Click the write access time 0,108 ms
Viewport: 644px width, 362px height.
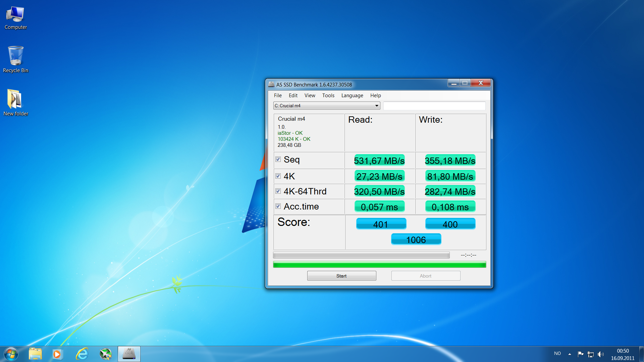coord(450,207)
